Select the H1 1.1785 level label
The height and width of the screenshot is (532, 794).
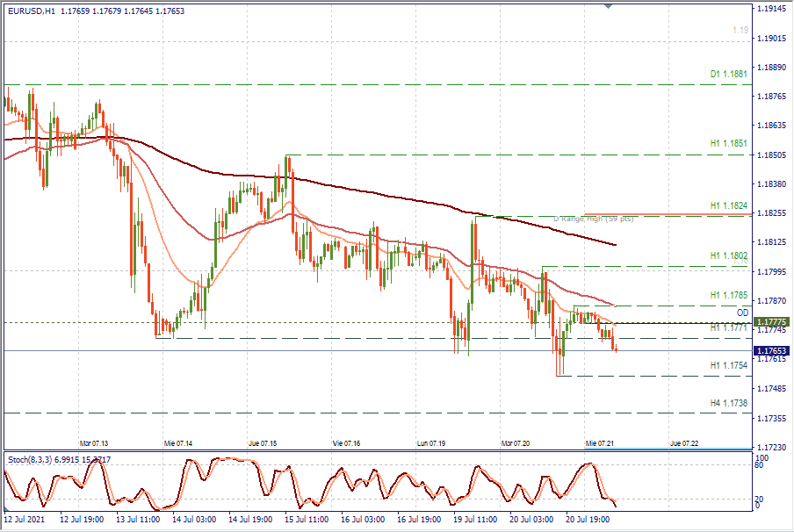728,295
